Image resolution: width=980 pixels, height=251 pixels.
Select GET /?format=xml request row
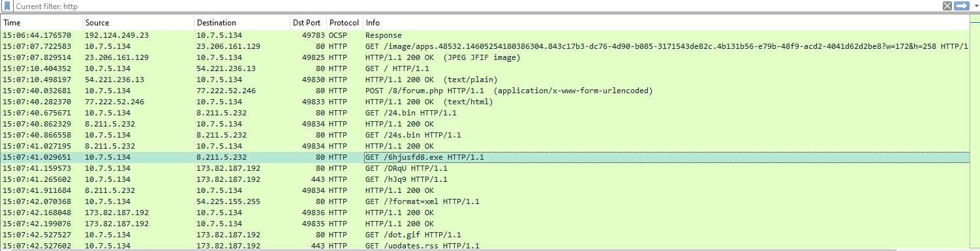[485, 201]
